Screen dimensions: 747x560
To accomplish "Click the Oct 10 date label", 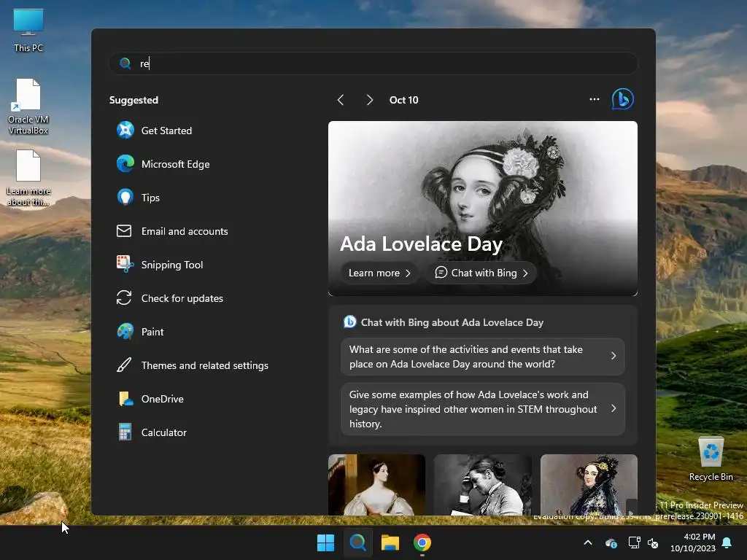I will click(403, 100).
